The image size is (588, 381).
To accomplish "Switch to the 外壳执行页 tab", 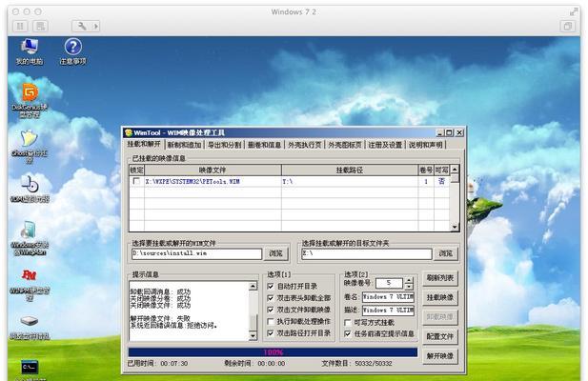I will pos(305,145).
